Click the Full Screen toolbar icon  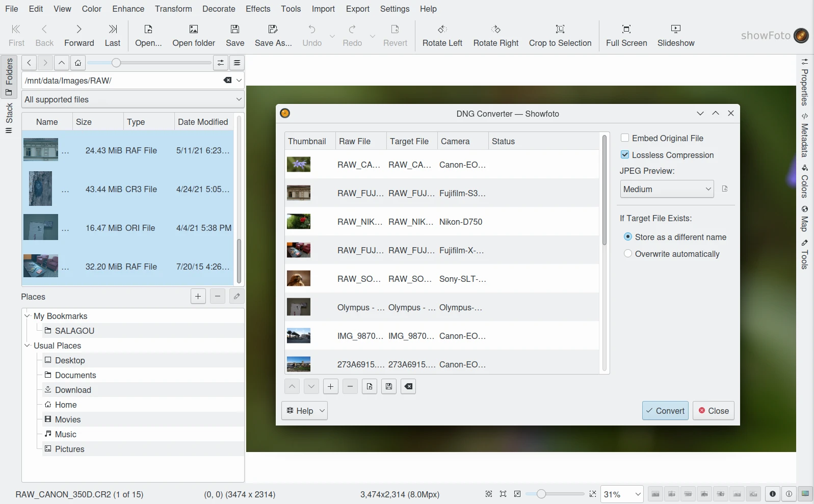[626, 30]
